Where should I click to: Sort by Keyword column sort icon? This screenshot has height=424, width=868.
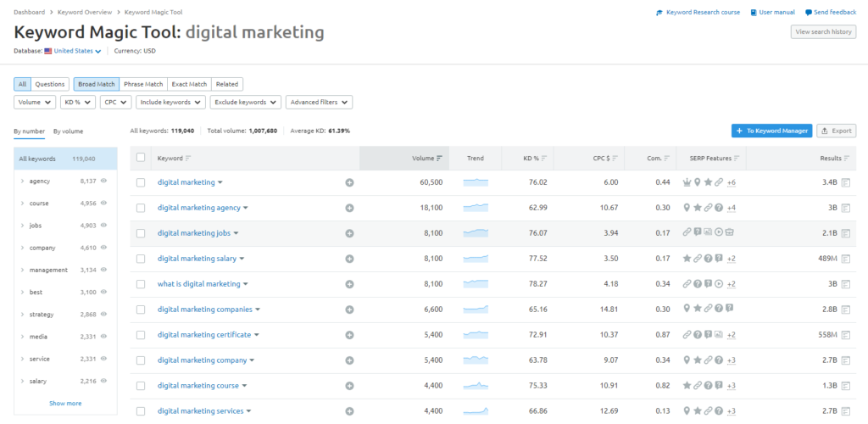[x=188, y=159]
